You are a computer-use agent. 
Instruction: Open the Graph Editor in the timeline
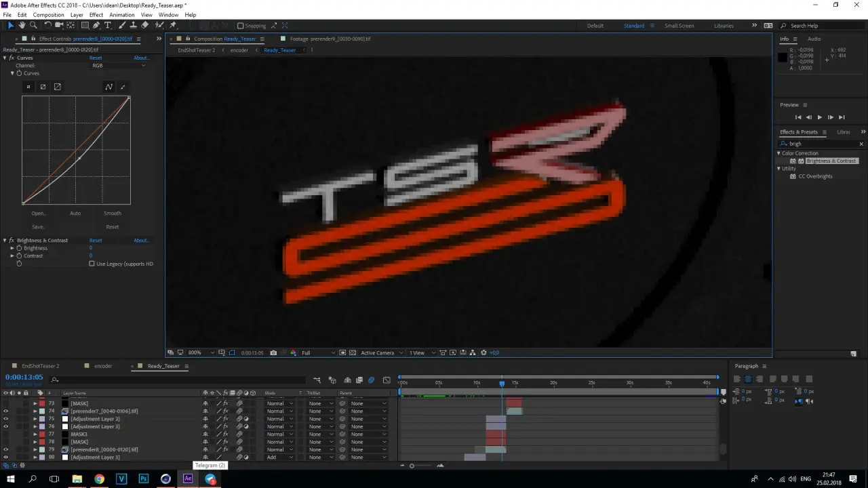click(387, 380)
